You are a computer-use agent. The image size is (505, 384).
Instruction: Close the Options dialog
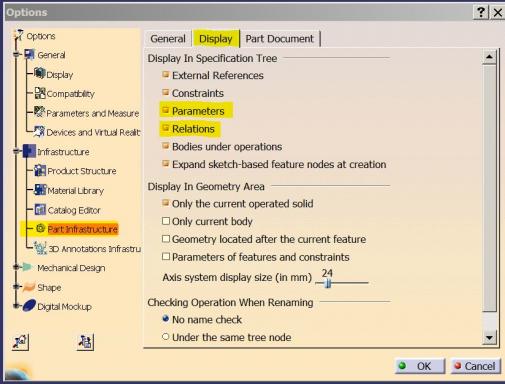click(x=498, y=13)
